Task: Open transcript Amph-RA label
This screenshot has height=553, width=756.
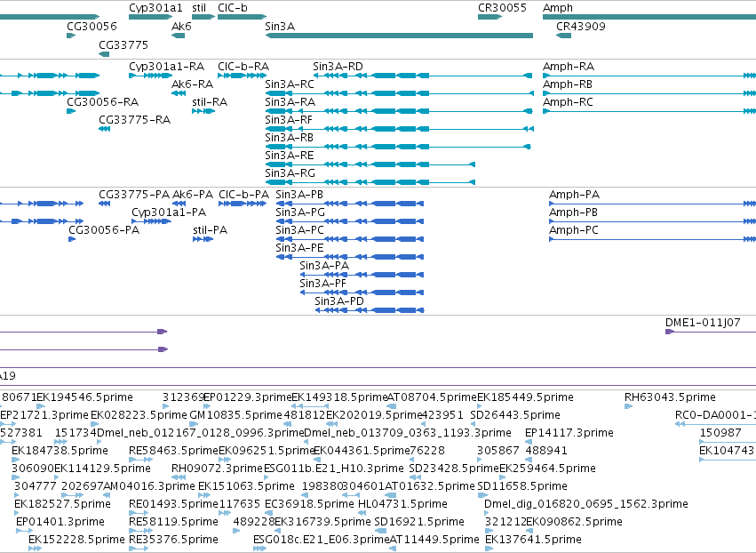Action: tap(569, 66)
